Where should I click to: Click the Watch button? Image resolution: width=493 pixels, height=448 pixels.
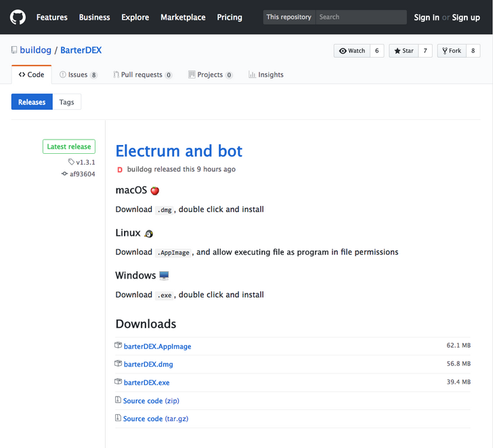[352, 51]
